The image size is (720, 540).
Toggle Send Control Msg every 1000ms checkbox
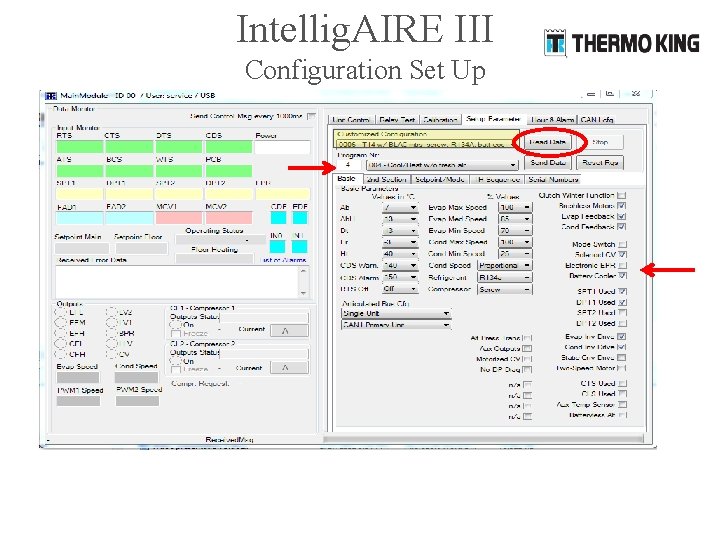[311, 116]
